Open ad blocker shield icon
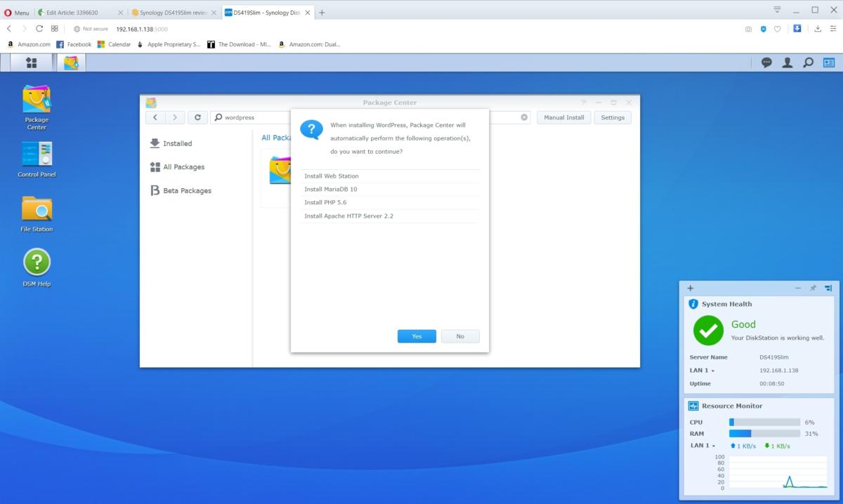 pos(764,29)
